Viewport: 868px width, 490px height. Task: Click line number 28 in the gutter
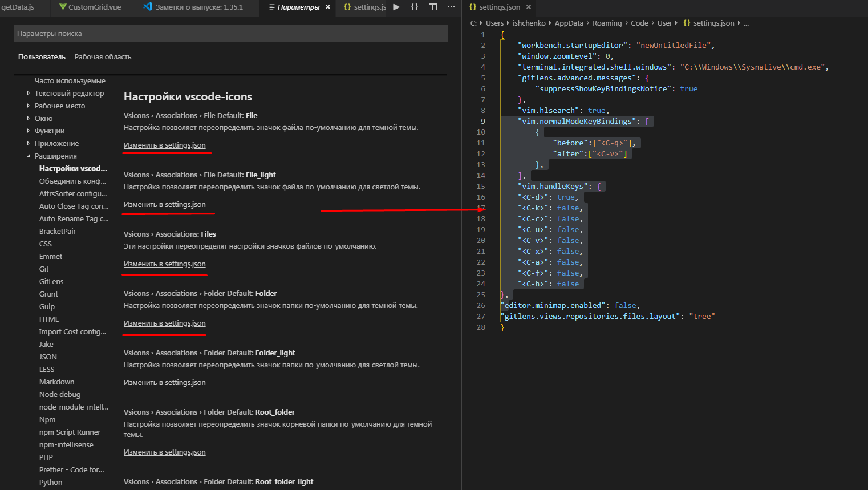pos(481,327)
